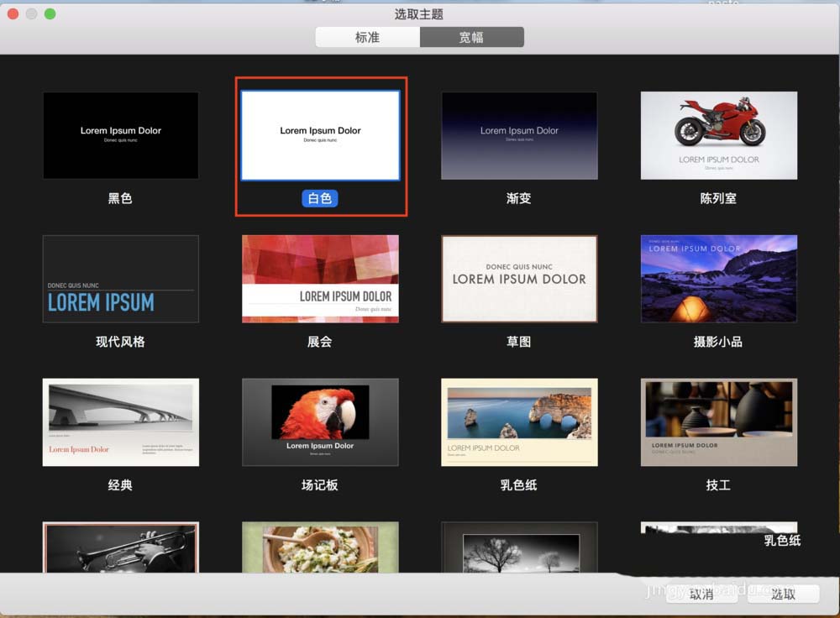Choose the food bowl theme thumbnail
Screen dimensions: 840x618
[320, 547]
